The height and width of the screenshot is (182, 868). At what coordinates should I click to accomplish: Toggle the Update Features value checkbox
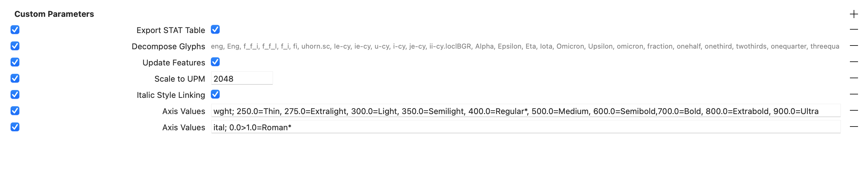(215, 62)
